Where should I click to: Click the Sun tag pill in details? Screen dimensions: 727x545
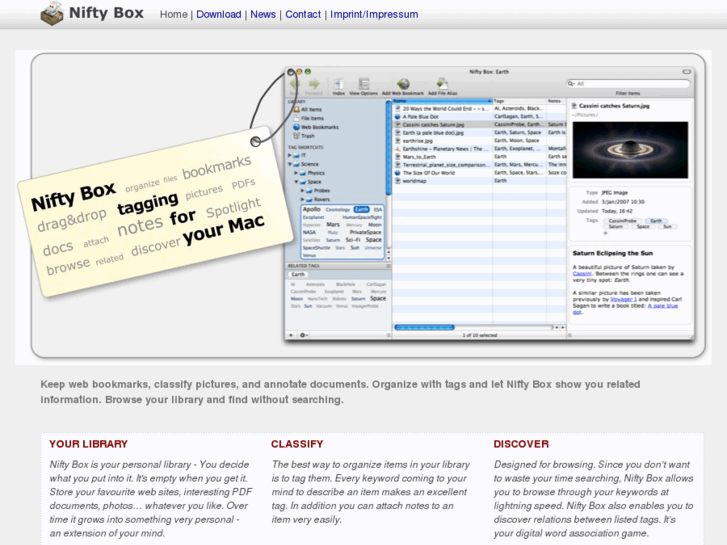click(667, 227)
